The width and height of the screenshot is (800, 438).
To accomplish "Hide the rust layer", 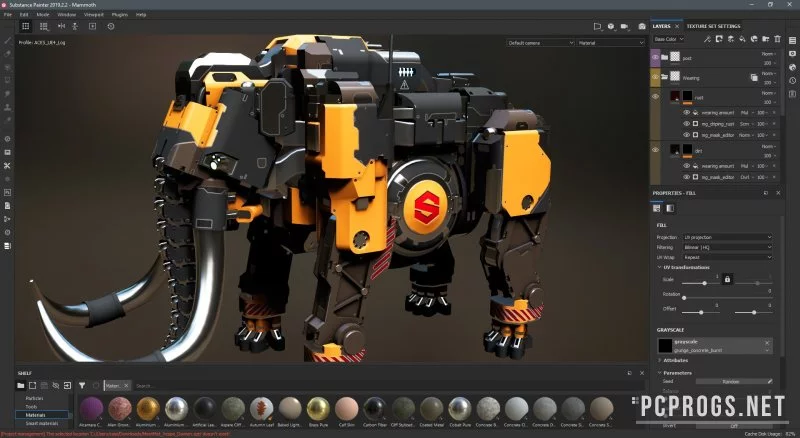I will (655, 96).
